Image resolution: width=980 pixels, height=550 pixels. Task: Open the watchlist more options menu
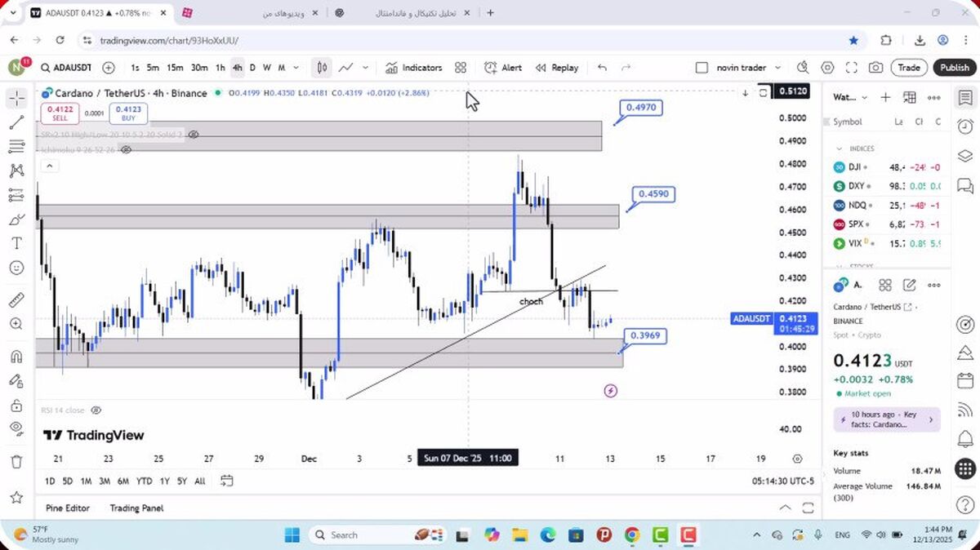point(934,97)
